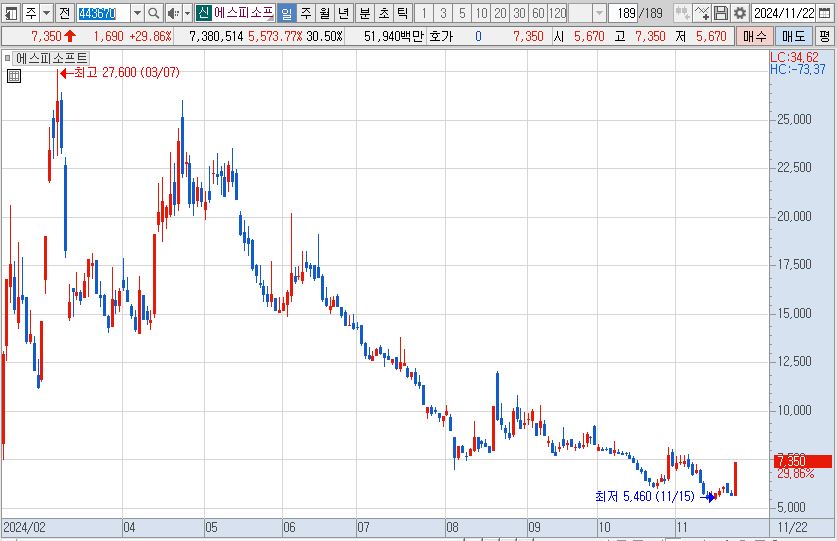This screenshot has width=837, height=541.
Task: Switch to weekly 주 chart period
Action: [306, 13]
